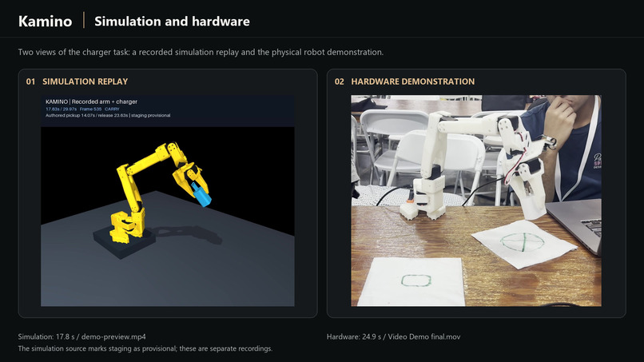644x362 pixels.
Task: Click the Kamino title text
Action: coord(46,22)
